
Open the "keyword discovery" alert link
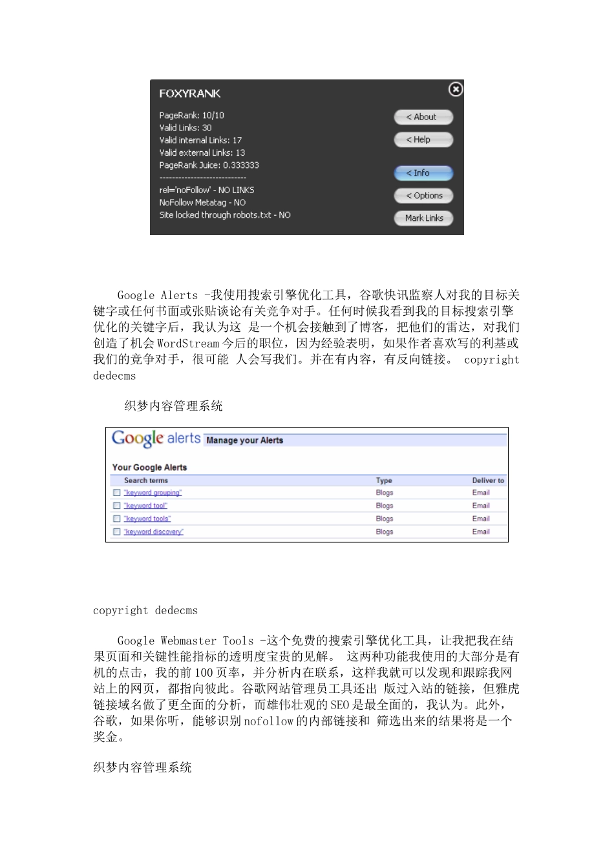point(154,532)
